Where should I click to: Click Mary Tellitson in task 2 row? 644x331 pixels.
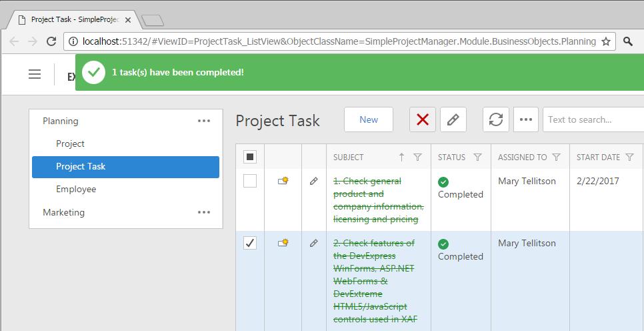coord(527,243)
